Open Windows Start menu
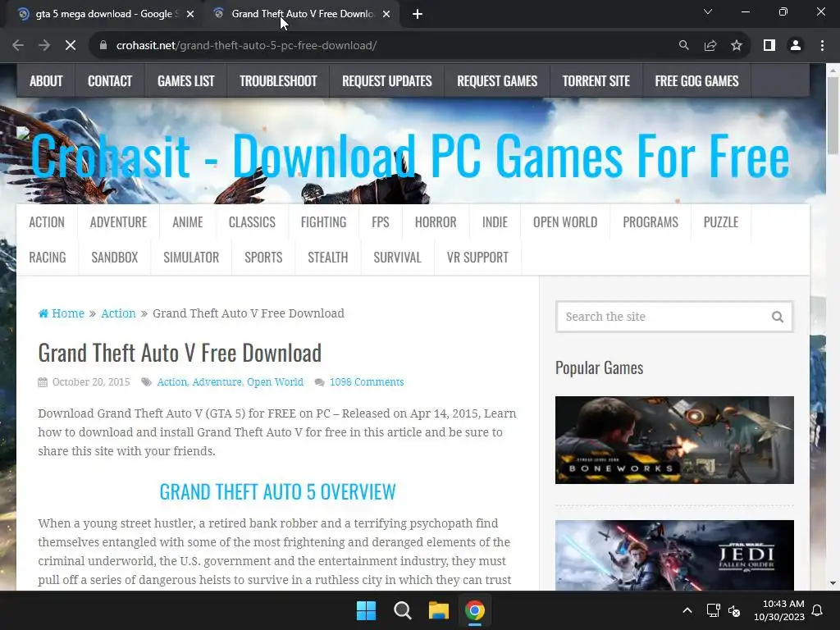This screenshot has width=840, height=630. (367, 610)
